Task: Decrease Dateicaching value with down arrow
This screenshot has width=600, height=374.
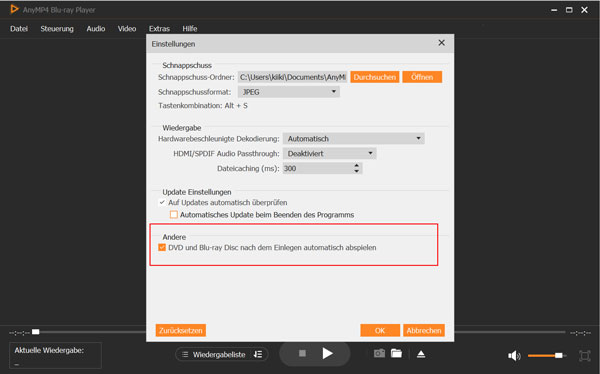Action: pos(357,171)
